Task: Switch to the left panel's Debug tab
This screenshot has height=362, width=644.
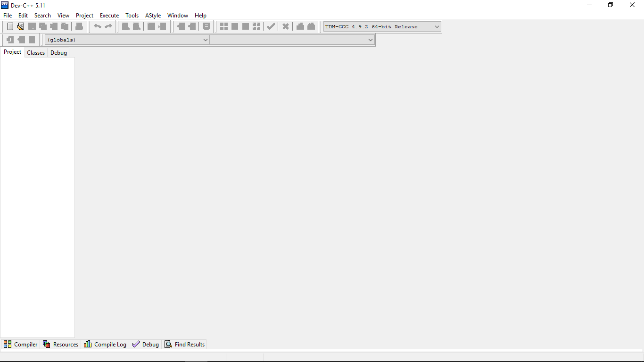Action: point(58,53)
